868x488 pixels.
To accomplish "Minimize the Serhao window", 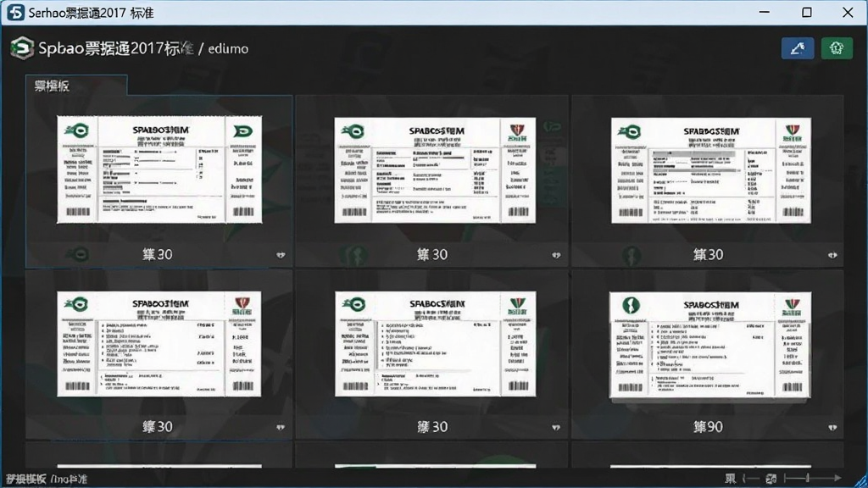I will 765,12.
